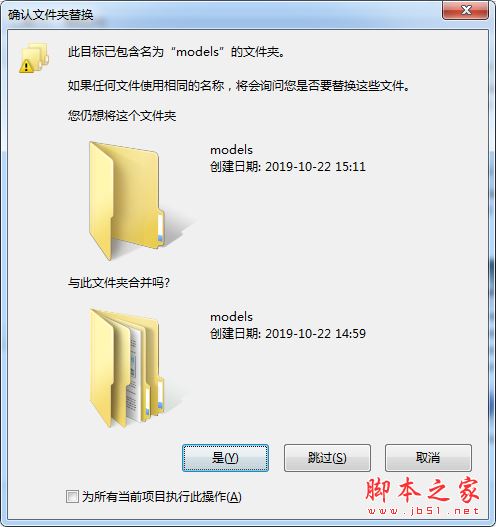Select the empty source models folder icon

(x=128, y=201)
